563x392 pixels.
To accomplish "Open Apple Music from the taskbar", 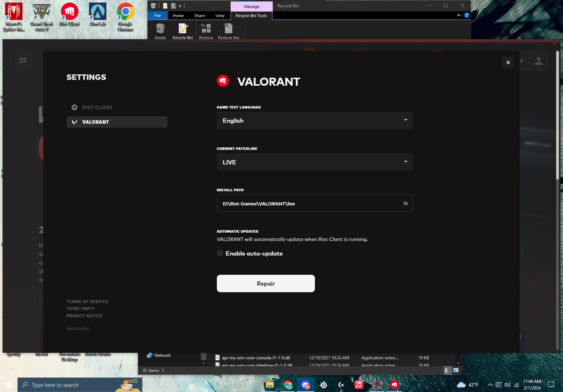I will coord(359,385).
